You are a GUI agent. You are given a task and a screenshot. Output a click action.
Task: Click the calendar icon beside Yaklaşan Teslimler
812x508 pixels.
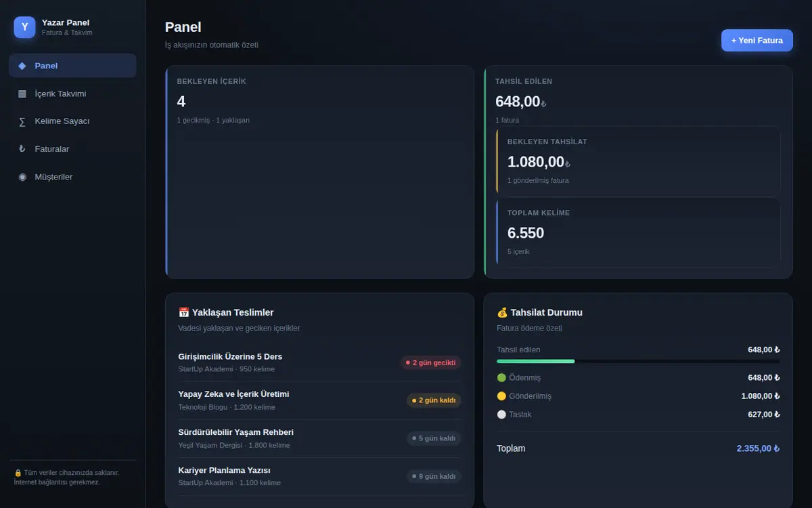(x=183, y=312)
